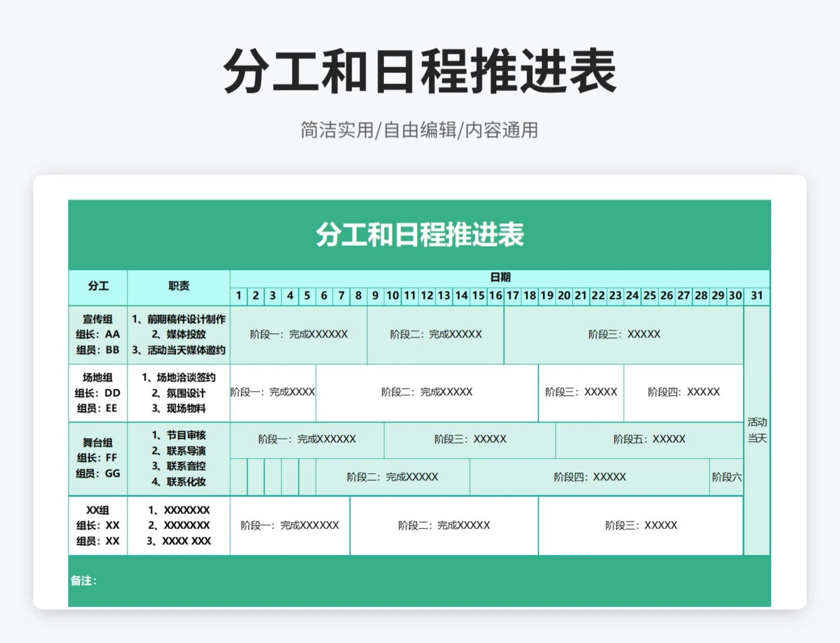
Task: Click the 舞台组 group cell
Action: tap(97, 458)
